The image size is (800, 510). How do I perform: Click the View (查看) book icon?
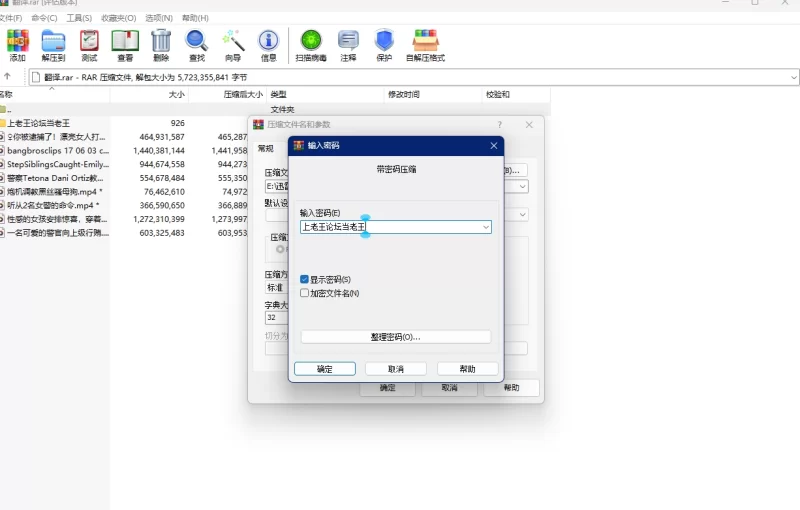(125, 44)
